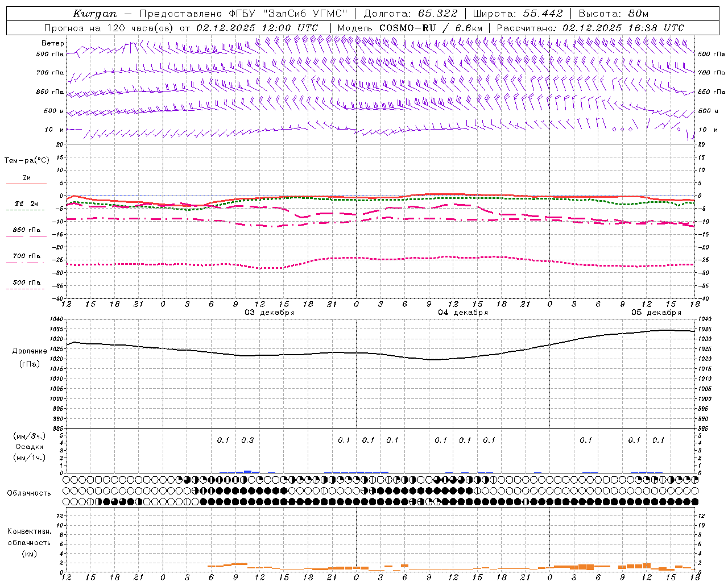Click the "(мм/1ч.)" precipitation unit label
The image size is (728, 582).
pyautogui.click(x=30, y=458)
